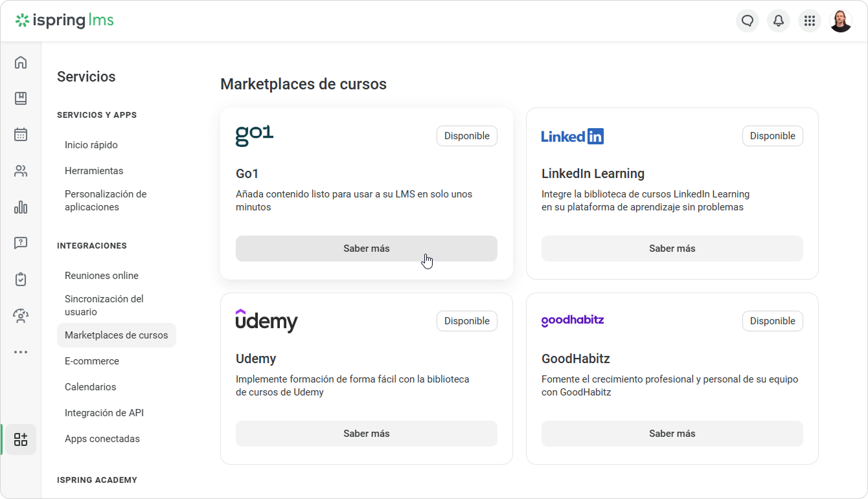The height and width of the screenshot is (499, 868).
Task: Open the course catalog book icon
Action: [21, 98]
